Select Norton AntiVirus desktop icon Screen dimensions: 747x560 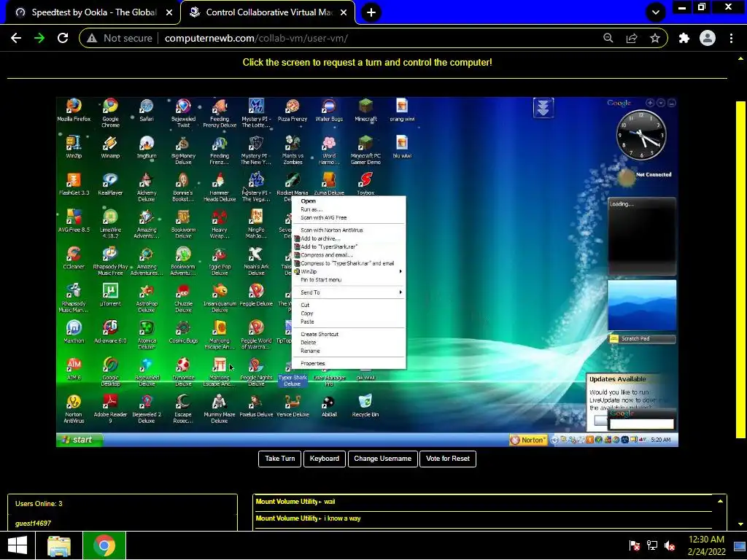click(x=74, y=408)
